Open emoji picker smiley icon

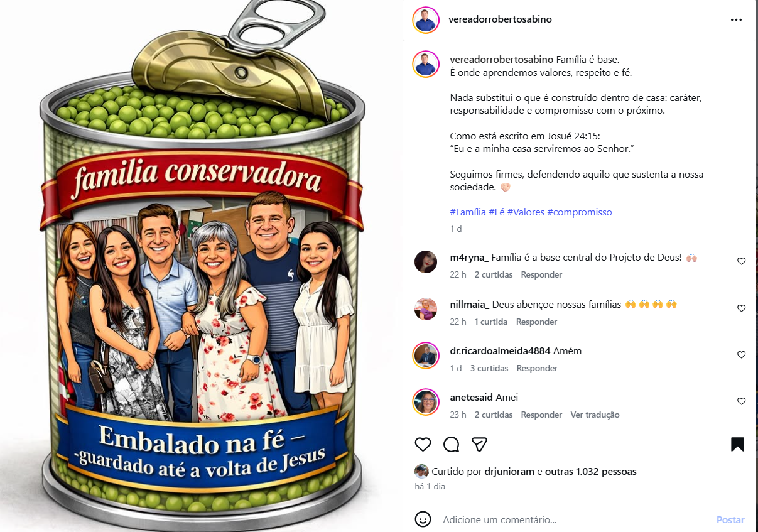tap(423, 519)
